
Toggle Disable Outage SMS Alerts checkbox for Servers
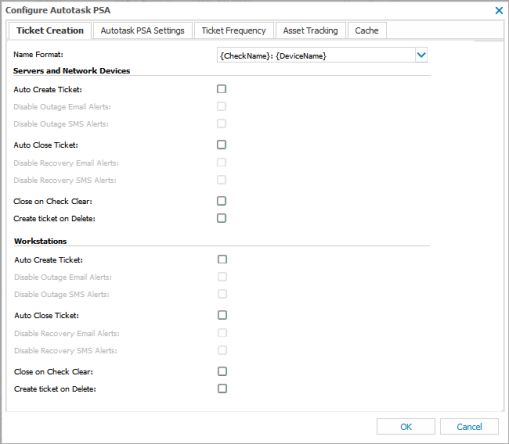click(x=222, y=124)
